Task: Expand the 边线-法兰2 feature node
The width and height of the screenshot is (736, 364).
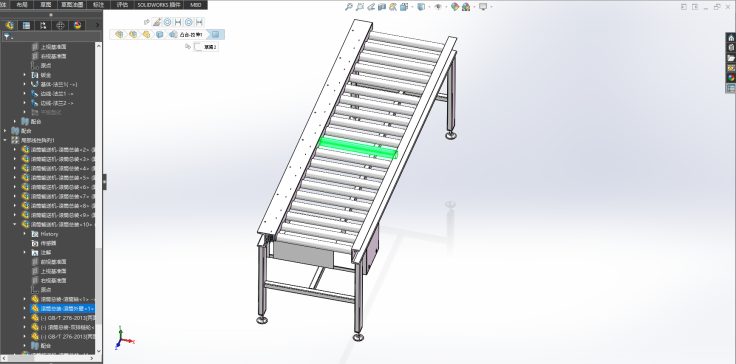Action: click(25, 103)
